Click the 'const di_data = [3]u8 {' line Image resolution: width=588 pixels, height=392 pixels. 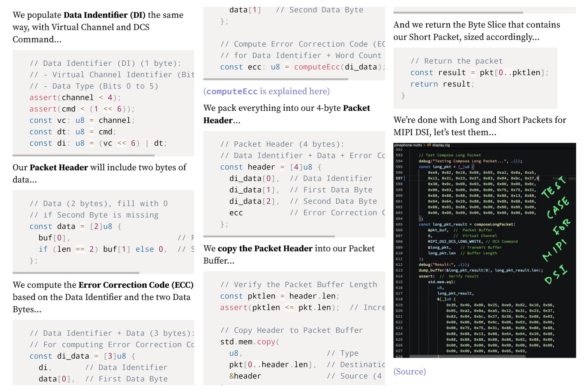click(x=82, y=356)
